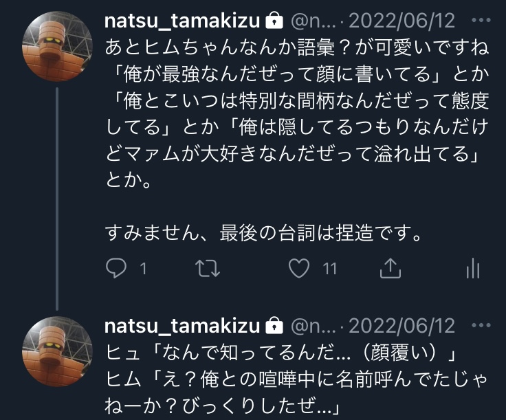Click the truncated @n... handle on the first tweet
The image size is (506, 420).
tap(313, 21)
